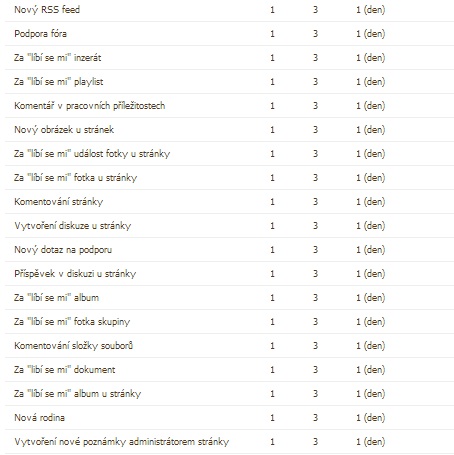454x455 pixels.
Task: Click the "Podpora fóra" entry
Action: point(229,34)
